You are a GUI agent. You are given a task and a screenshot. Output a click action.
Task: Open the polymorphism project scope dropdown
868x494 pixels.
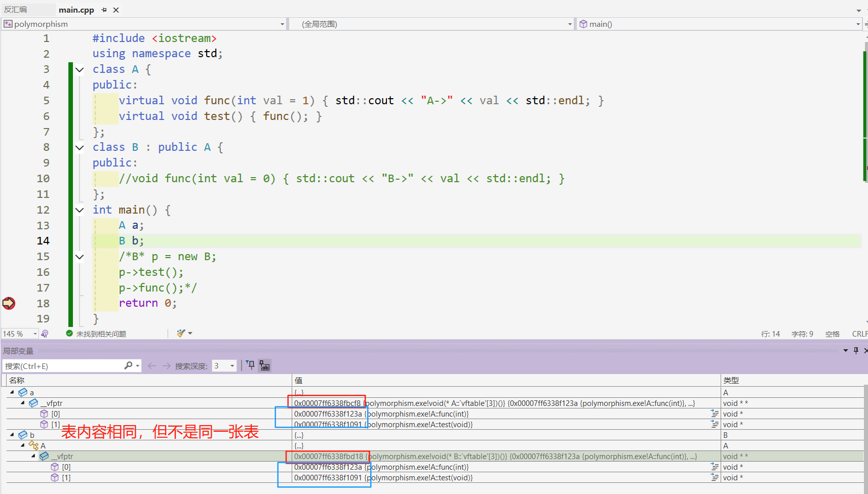point(282,24)
